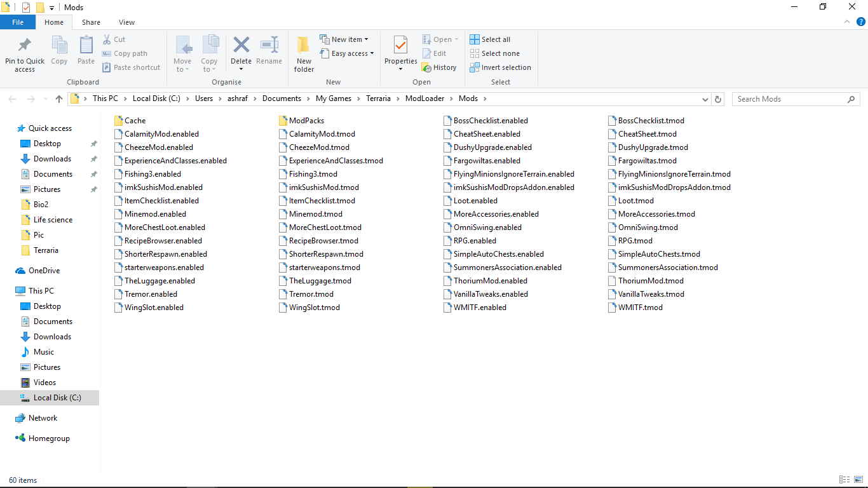The height and width of the screenshot is (488, 868).
Task: Click the Move to icon
Action: coord(183,46)
